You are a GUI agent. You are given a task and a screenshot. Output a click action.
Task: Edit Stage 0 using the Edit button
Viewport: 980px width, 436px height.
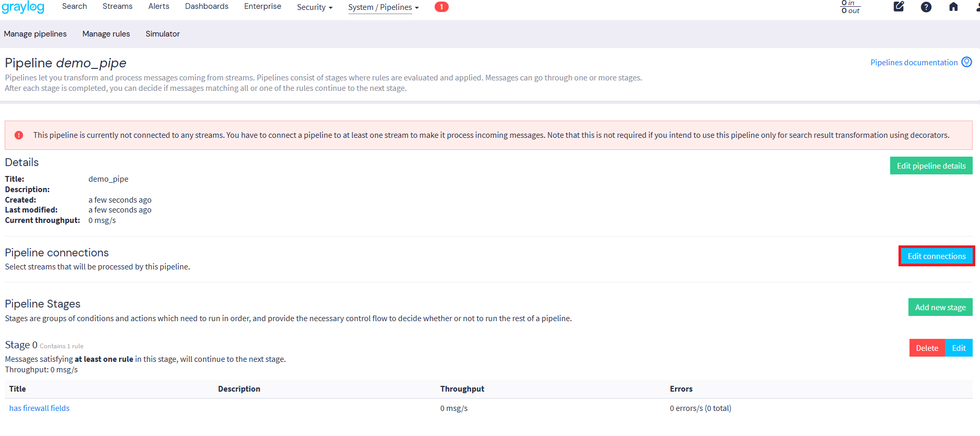click(x=959, y=348)
